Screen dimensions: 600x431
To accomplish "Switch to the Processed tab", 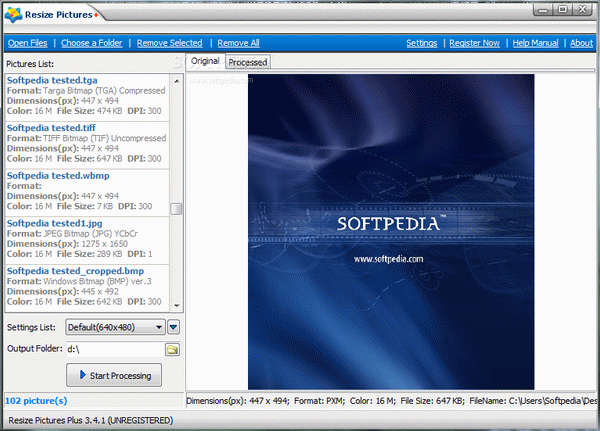I will point(248,62).
